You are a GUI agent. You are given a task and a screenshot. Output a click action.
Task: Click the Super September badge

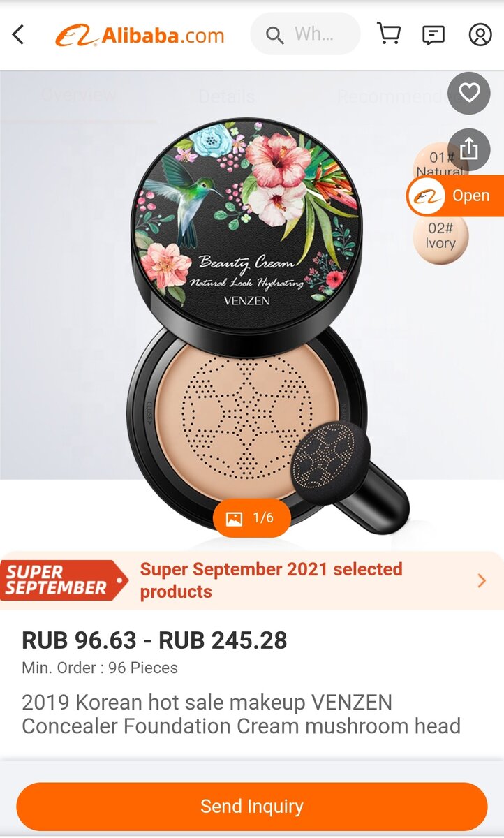pos(64,580)
